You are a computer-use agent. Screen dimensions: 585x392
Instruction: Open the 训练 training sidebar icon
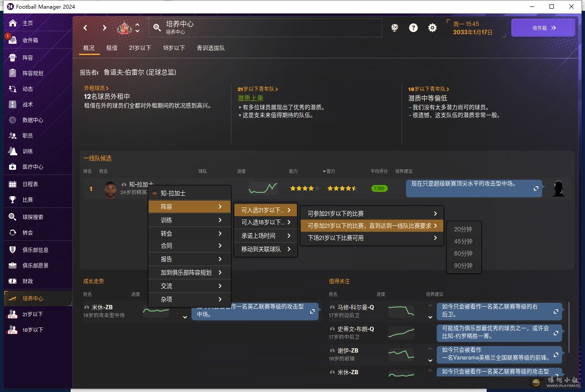[x=13, y=151]
